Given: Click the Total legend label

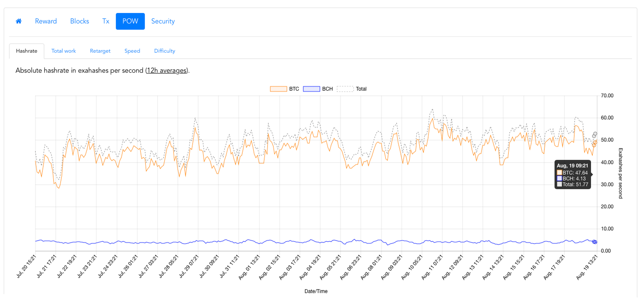Looking at the screenshot, I should (x=361, y=89).
